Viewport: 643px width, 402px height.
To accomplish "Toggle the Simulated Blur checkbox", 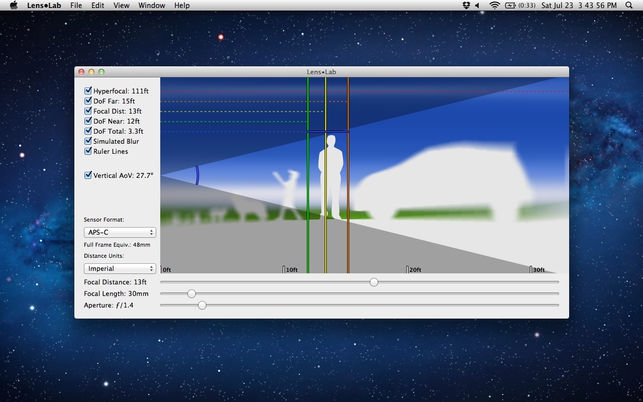I will pyautogui.click(x=88, y=141).
